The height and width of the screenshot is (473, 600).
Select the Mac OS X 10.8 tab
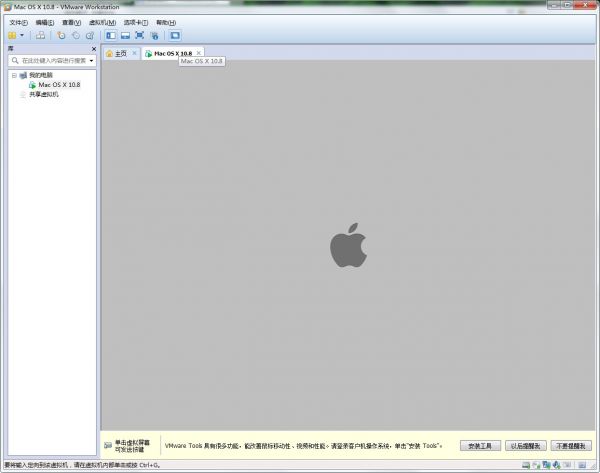pos(173,53)
